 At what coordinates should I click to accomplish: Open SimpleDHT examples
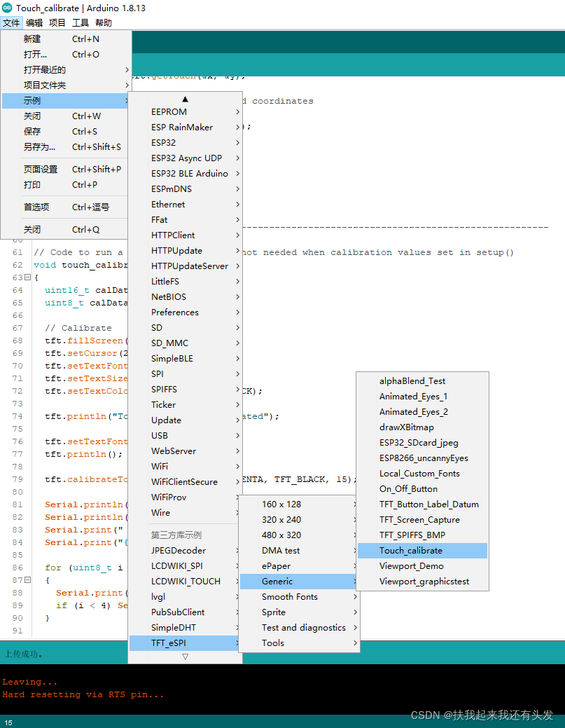185,627
